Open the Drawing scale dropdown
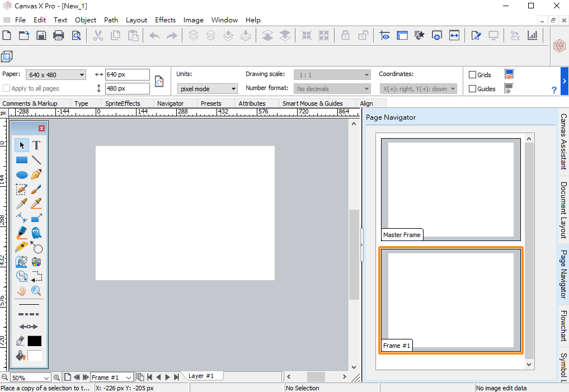This screenshot has width=569, height=392. pos(332,75)
